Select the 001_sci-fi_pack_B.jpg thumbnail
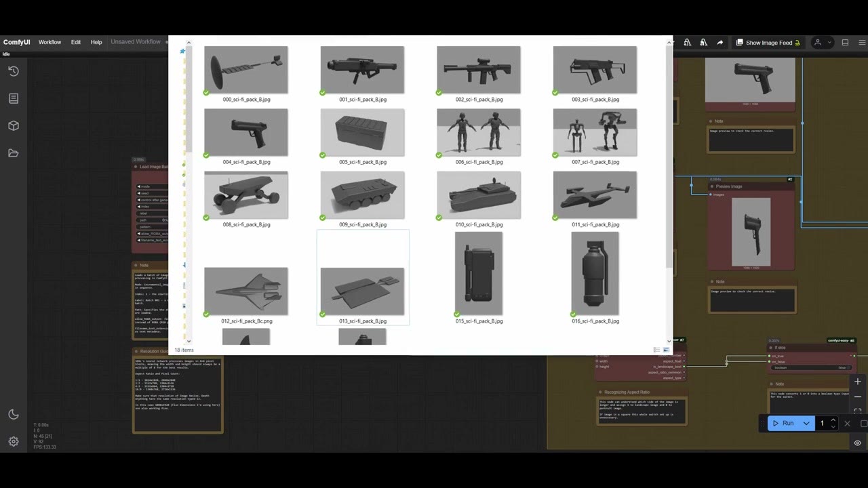868x488 pixels. pyautogui.click(x=363, y=70)
